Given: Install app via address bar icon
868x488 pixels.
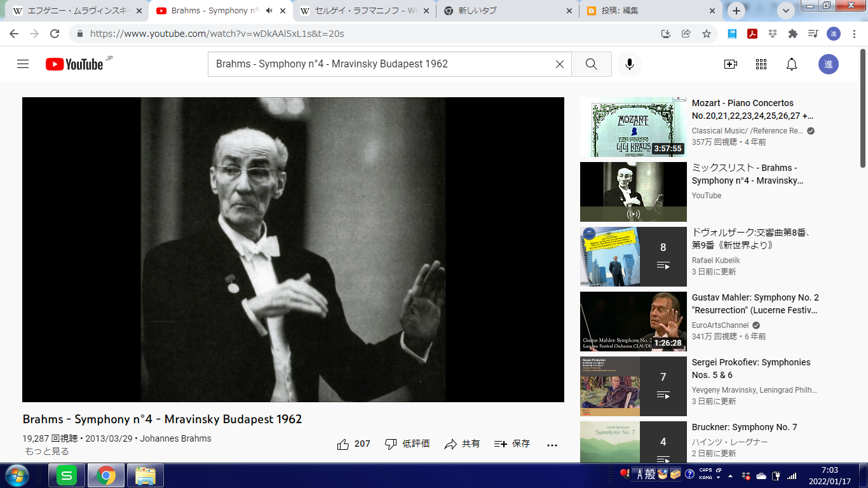Looking at the screenshot, I should tap(666, 34).
